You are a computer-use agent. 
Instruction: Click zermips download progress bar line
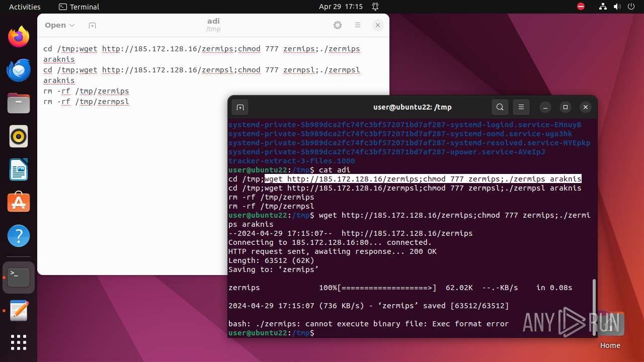400,288
